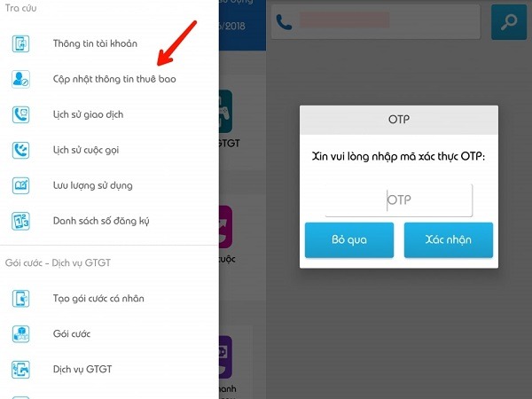The image size is (532, 399).
Task: Confirm with the Xác nhận button
Action: [x=448, y=240]
